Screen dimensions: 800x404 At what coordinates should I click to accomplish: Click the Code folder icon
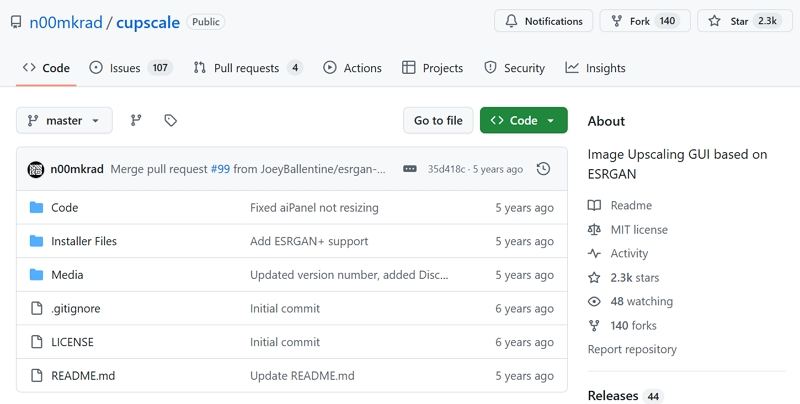pos(36,208)
